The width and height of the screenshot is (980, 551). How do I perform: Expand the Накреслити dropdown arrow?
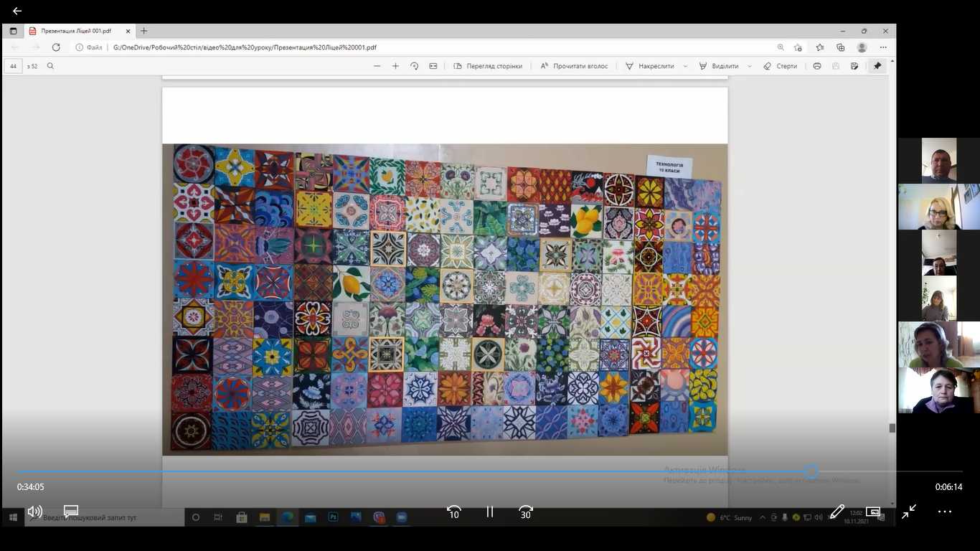tap(685, 66)
